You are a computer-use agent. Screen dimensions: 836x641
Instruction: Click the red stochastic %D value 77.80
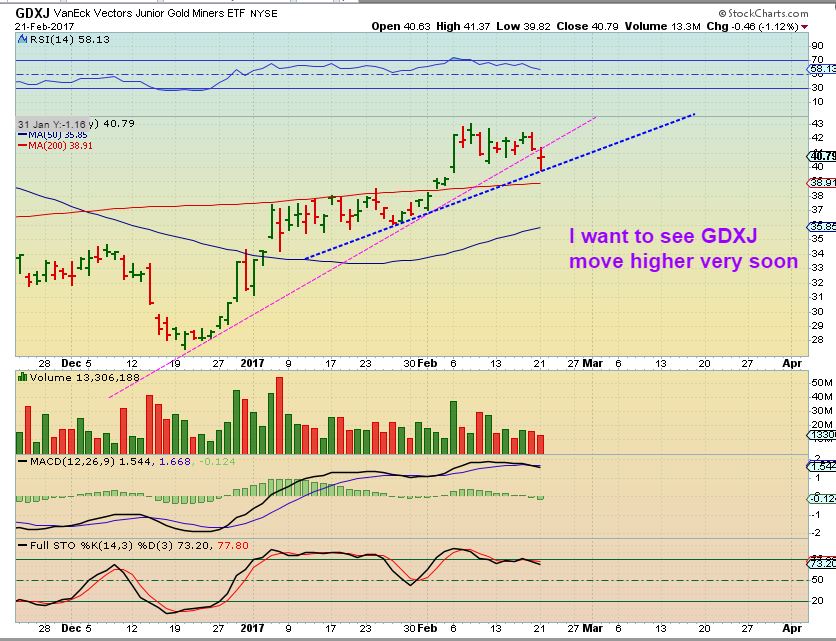pos(233,546)
